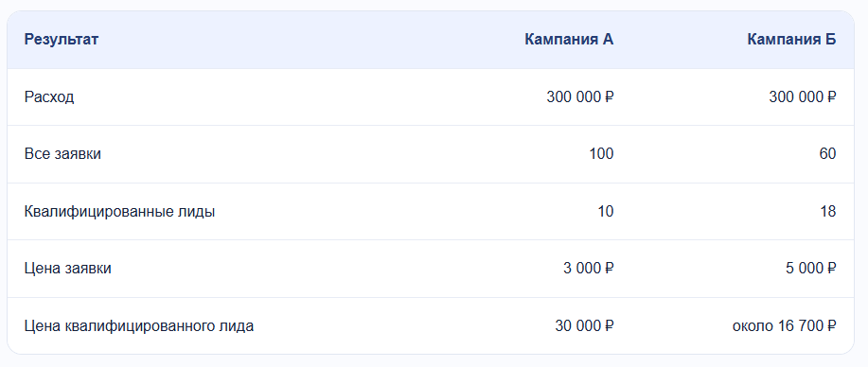The image size is (868, 367).
Task: Select the value 100 in Все заявки
Action: click(x=602, y=154)
